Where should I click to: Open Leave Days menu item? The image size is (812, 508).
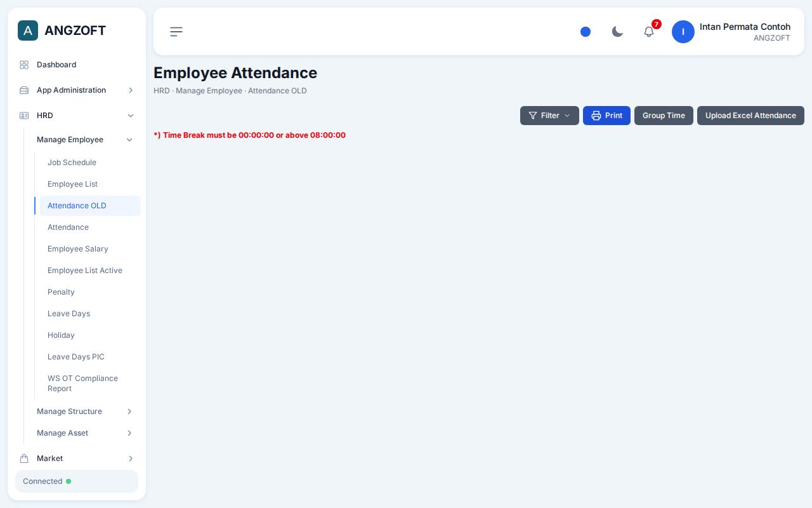[x=90, y=314]
